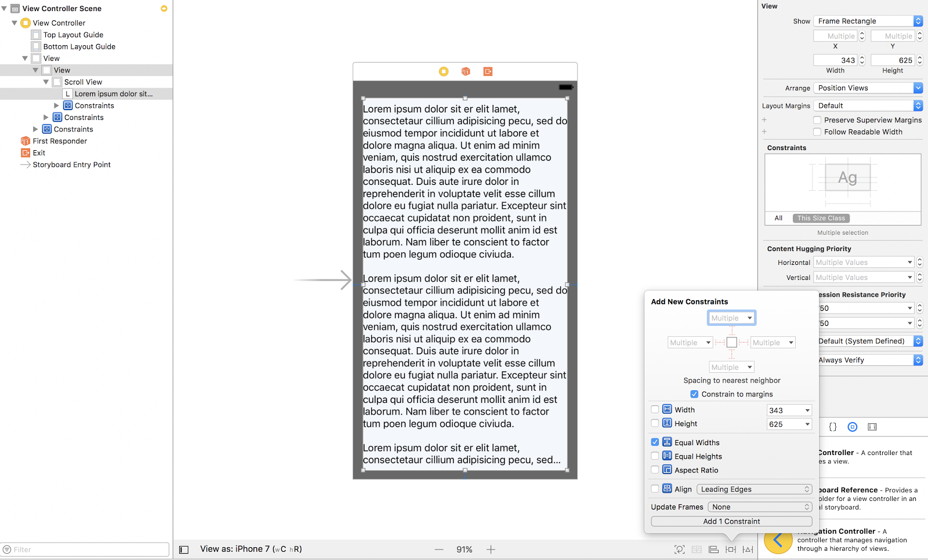Check Follow Readable Width
The image size is (928, 560).
click(817, 132)
